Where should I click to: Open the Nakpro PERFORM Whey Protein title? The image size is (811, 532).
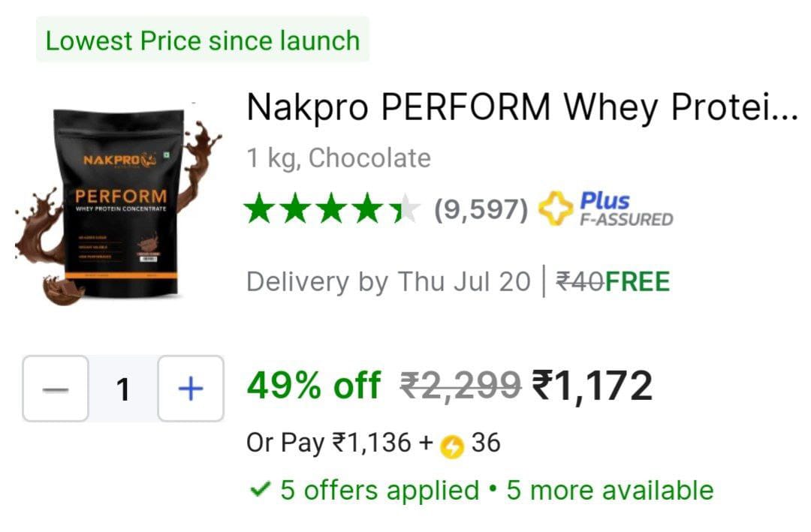(x=523, y=107)
